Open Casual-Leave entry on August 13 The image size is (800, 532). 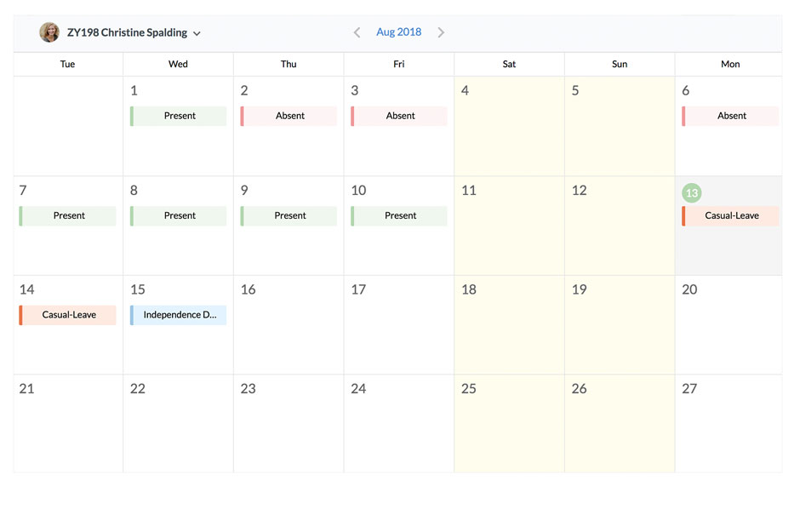coord(730,215)
